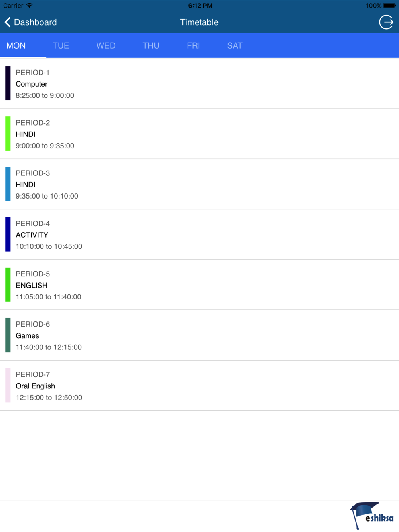Select PERIOD-2 HINDI row
399x532 pixels.
199,134
